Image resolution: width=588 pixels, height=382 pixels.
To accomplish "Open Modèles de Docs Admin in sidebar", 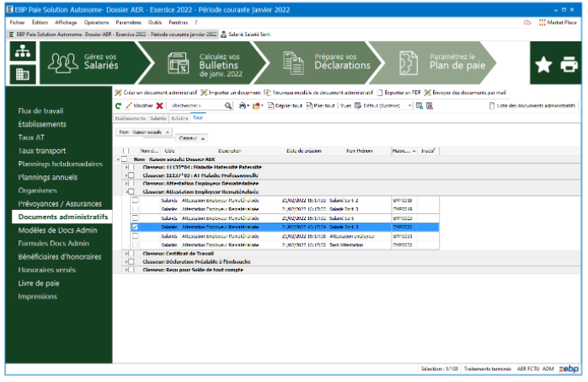I will coord(58,230).
